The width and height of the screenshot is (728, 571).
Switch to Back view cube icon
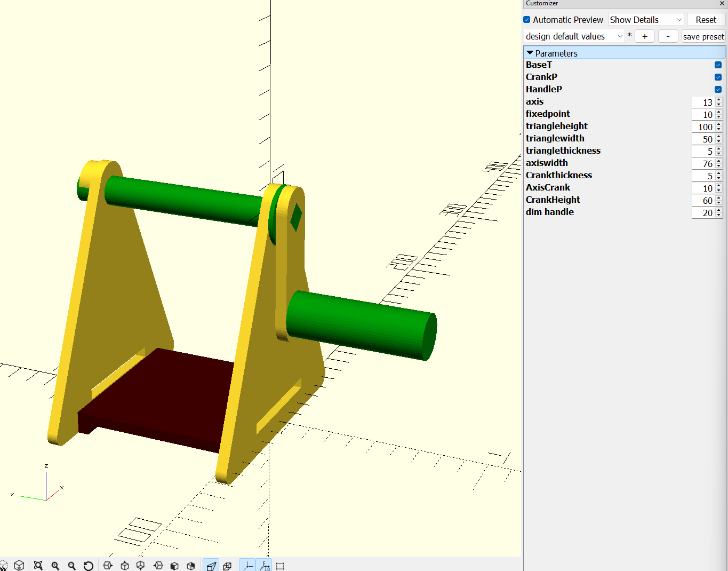click(191, 566)
